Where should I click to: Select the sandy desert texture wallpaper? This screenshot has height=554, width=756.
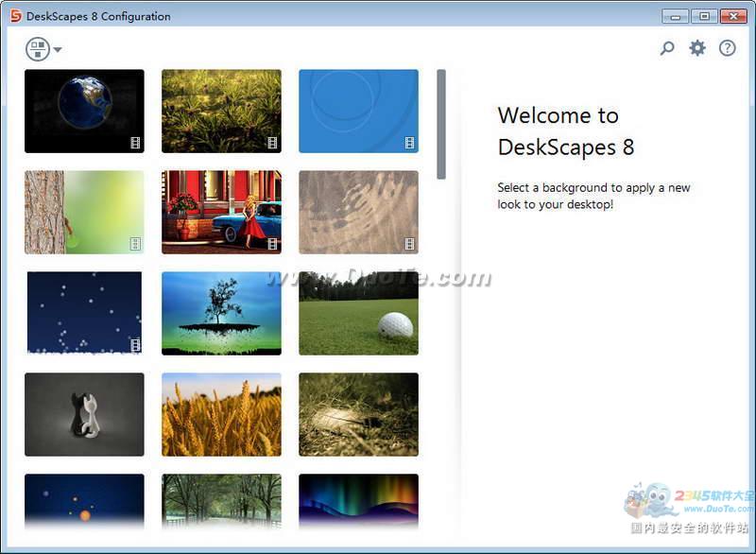coord(359,212)
